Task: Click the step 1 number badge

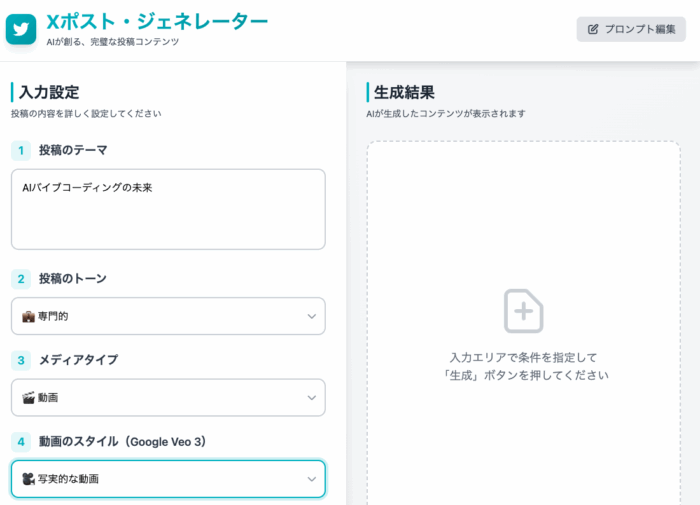Action: tap(21, 150)
